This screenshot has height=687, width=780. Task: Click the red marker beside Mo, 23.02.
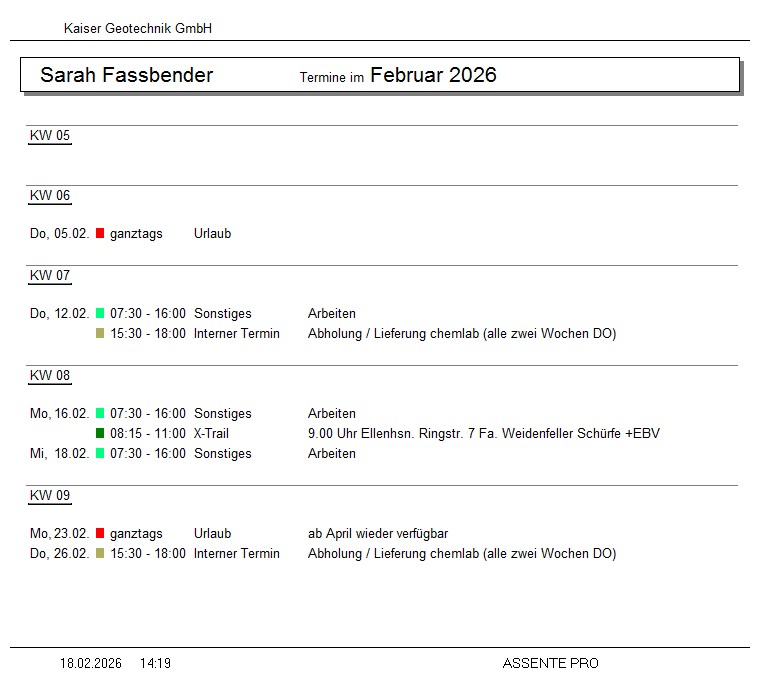[100, 534]
